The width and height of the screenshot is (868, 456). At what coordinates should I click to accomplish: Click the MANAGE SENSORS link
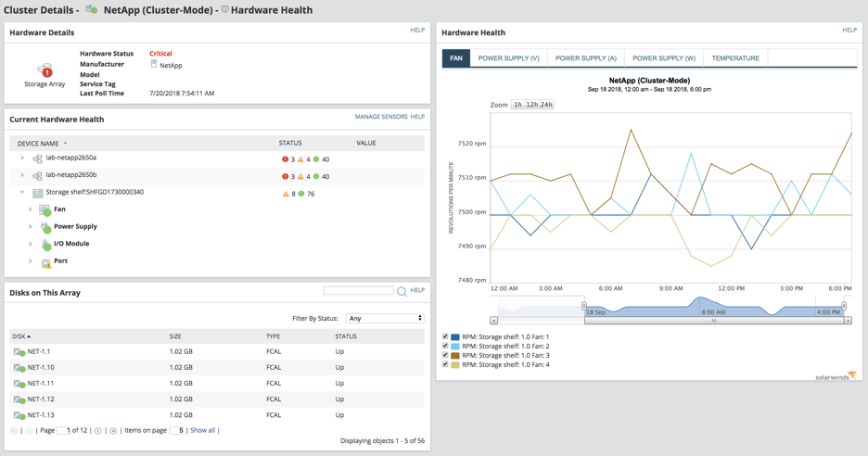pyautogui.click(x=381, y=117)
